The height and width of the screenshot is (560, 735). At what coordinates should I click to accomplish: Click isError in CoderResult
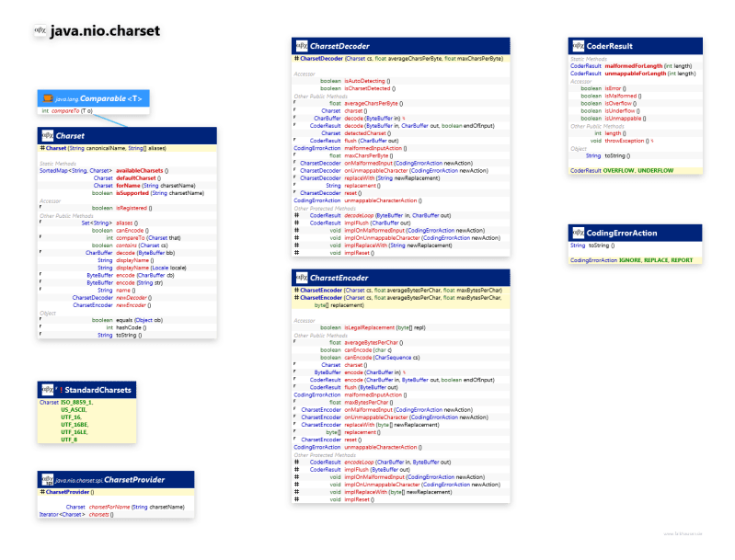pos(613,88)
